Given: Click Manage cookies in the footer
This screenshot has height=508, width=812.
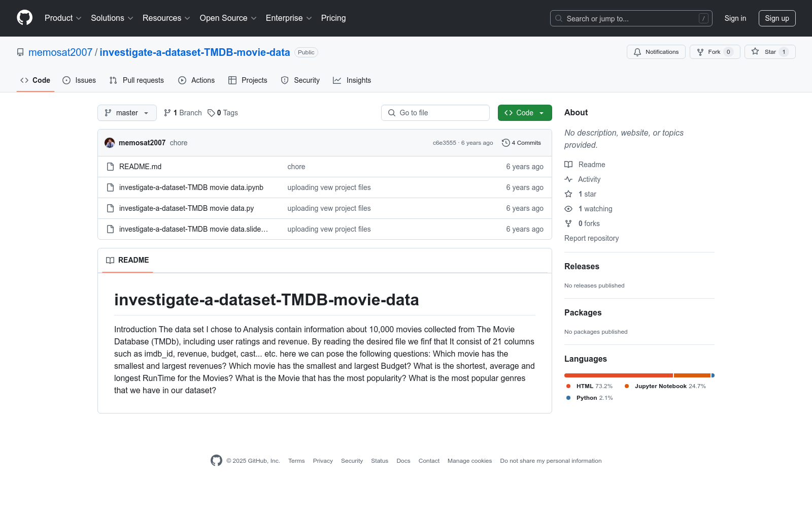Looking at the screenshot, I should [469, 461].
